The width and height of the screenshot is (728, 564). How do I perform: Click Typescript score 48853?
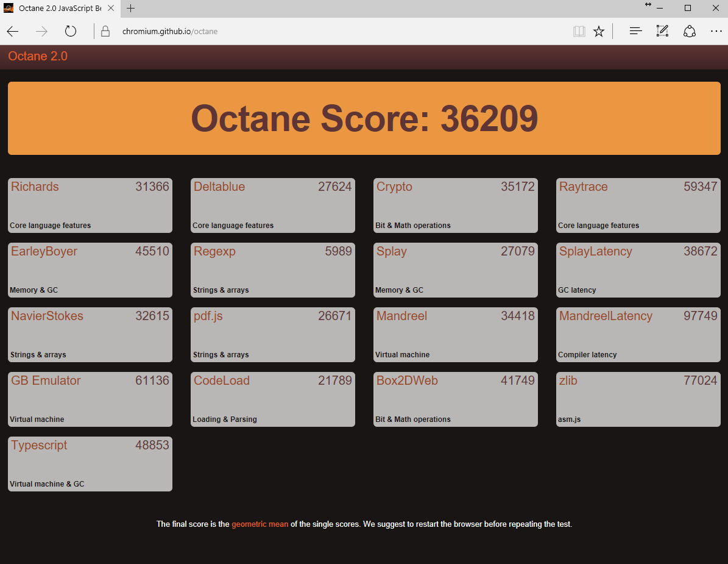(x=152, y=445)
